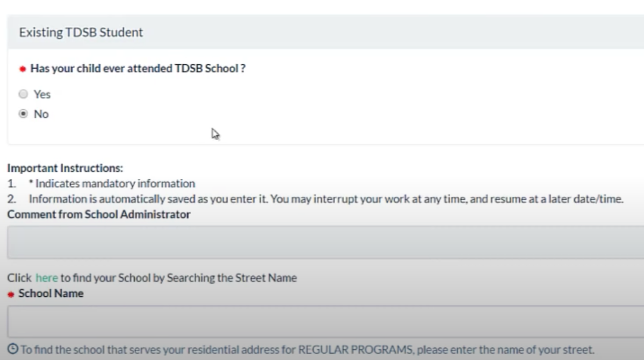644x360 pixels.
Task: Click the Important Instructions heading
Action: click(65, 168)
